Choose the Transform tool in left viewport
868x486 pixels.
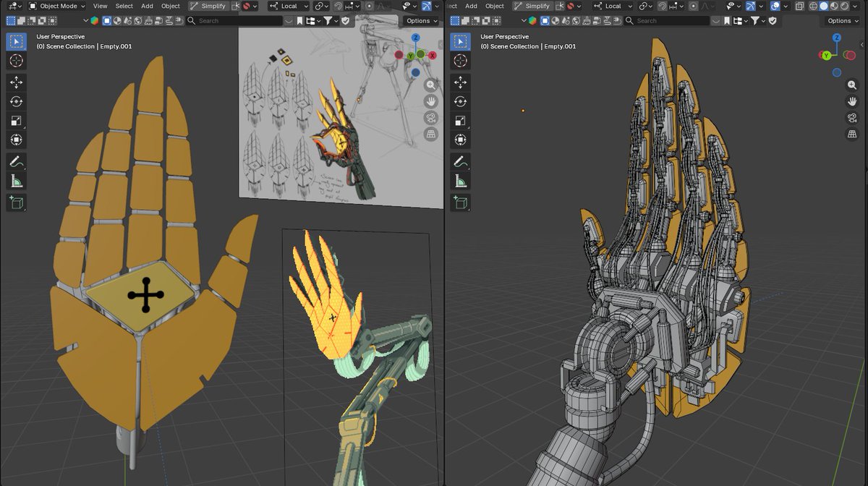tap(16, 140)
